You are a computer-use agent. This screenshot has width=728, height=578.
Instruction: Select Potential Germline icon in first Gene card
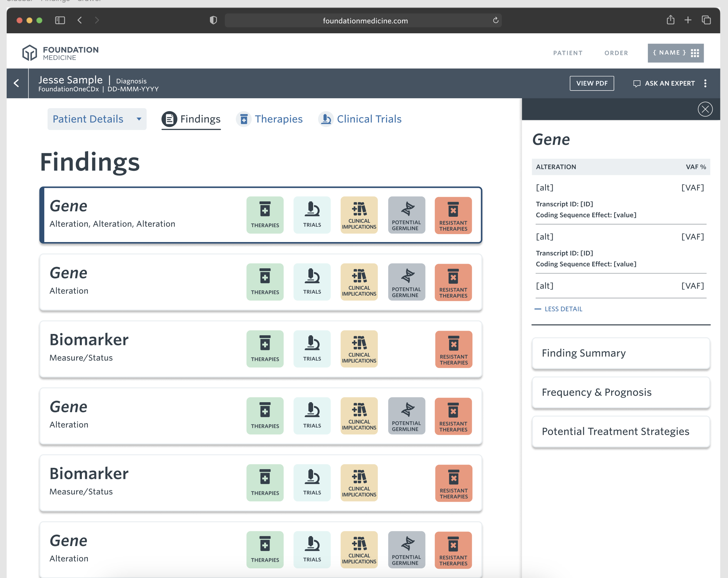click(406, 215)
